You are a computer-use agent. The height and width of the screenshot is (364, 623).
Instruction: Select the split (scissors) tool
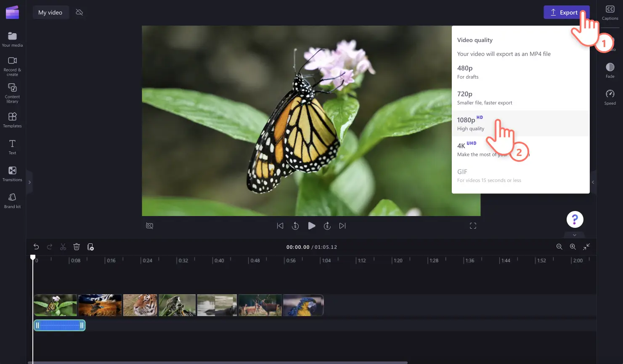pos(63,247)
